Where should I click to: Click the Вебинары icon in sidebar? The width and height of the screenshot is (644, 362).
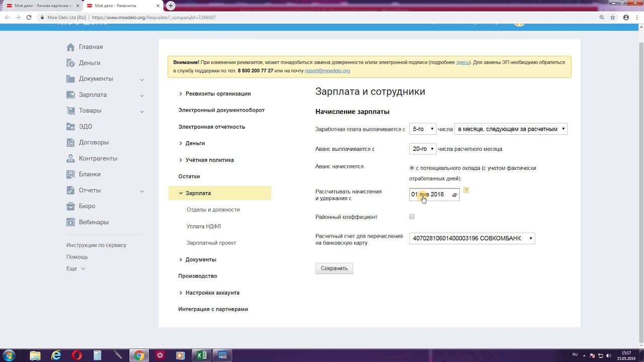tap(70, 222)
